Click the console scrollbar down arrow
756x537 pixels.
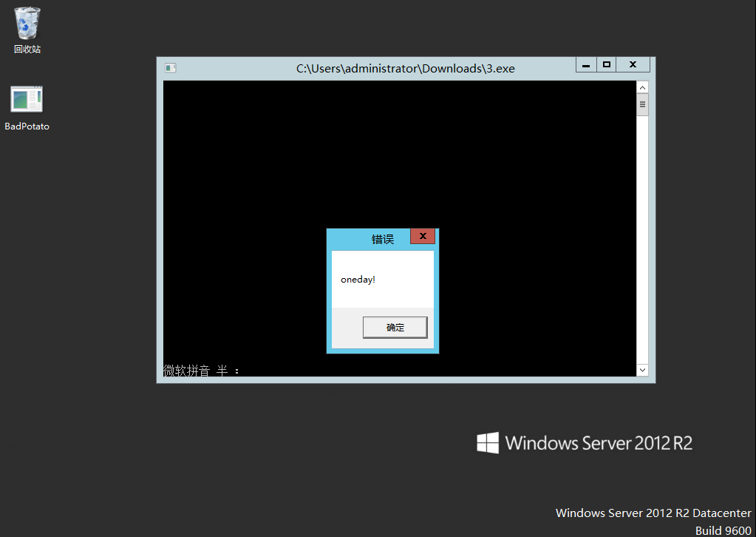tap(641, 370)
